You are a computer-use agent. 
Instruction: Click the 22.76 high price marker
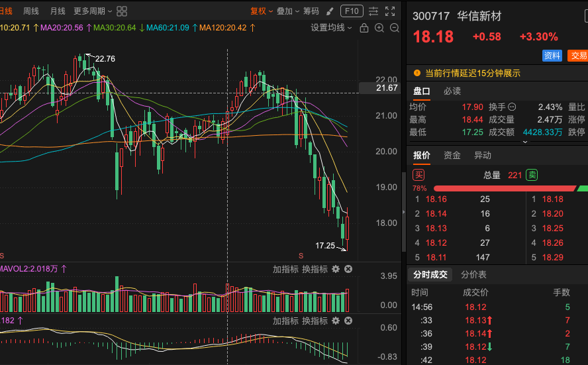coord(105,59)
